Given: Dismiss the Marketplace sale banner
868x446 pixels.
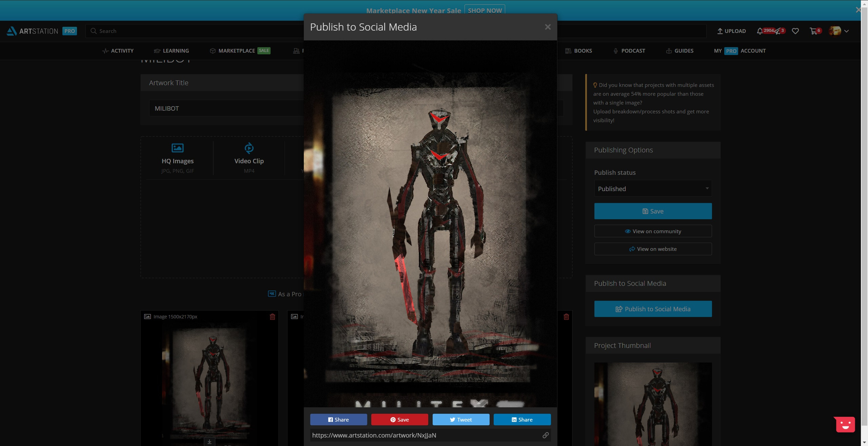Looking at the screenshot, I should [858, 10].
